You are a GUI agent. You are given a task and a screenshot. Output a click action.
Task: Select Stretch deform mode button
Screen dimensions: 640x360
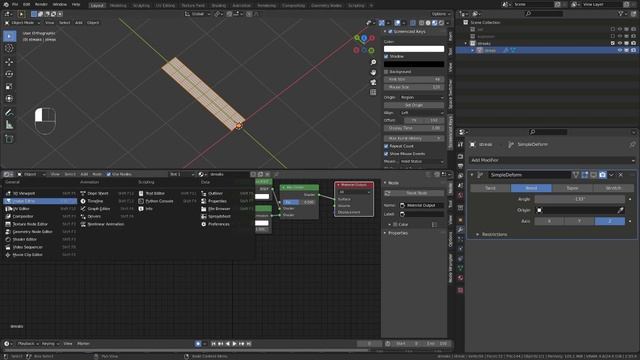[x=613, y=188]
